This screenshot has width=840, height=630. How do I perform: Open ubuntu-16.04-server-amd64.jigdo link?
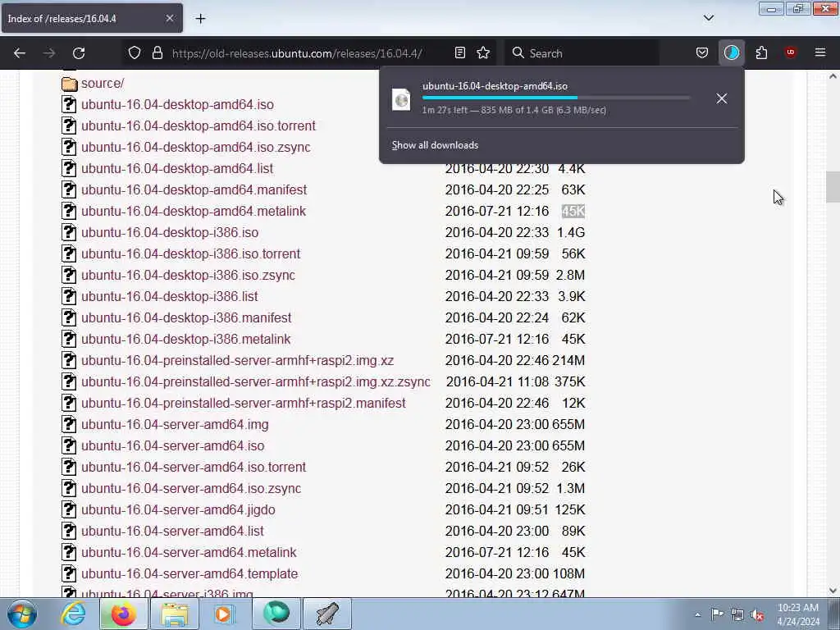click(178, 509)
